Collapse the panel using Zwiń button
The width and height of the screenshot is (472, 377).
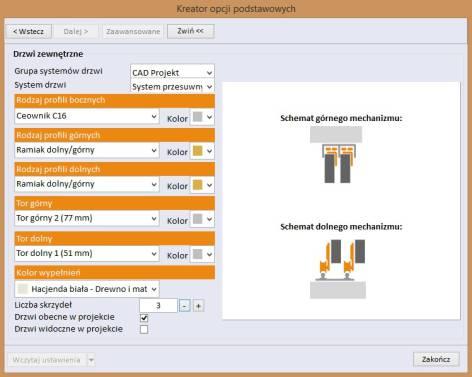click(x=191, y=31)
